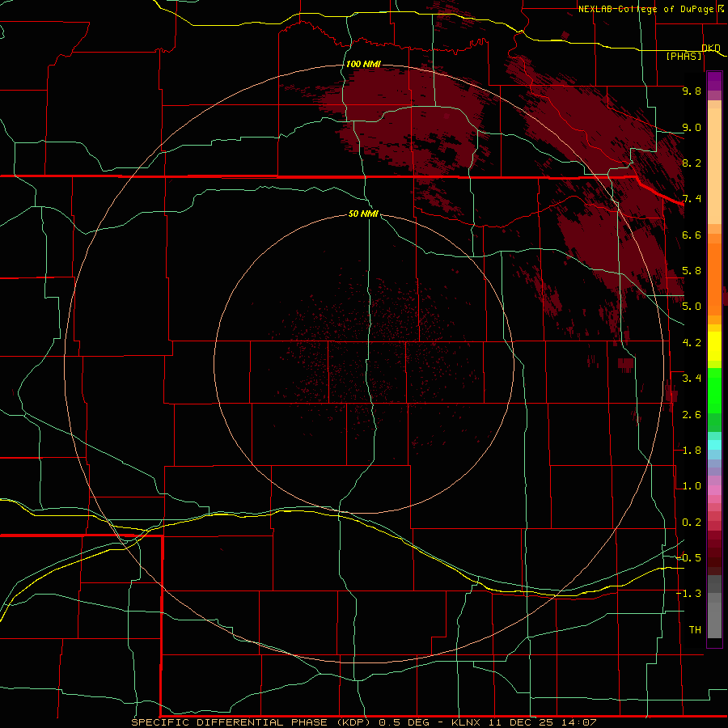Click the bright green color bar segment

coord(714,391)
